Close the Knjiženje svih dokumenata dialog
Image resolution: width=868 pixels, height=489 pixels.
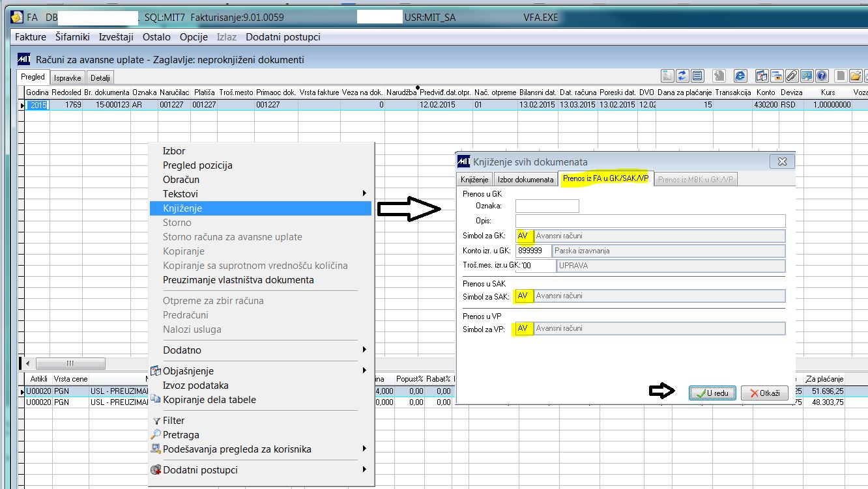[782, 161]
